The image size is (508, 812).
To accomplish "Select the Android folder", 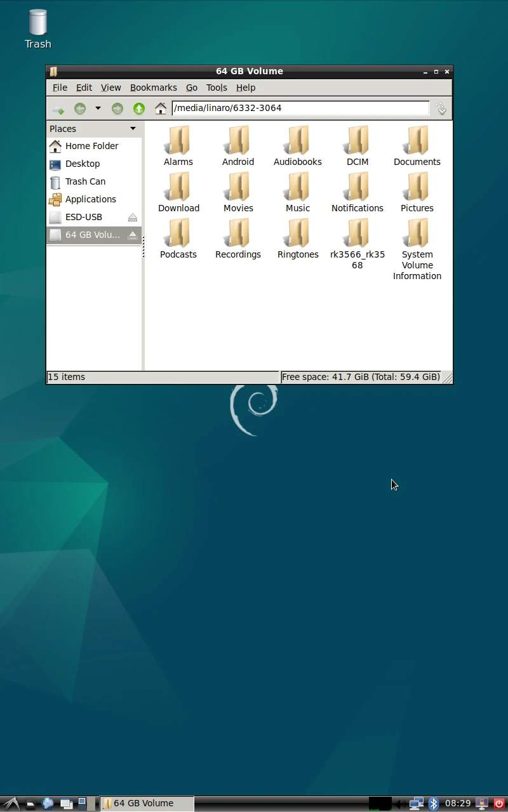I will click(x=238, y=146).
